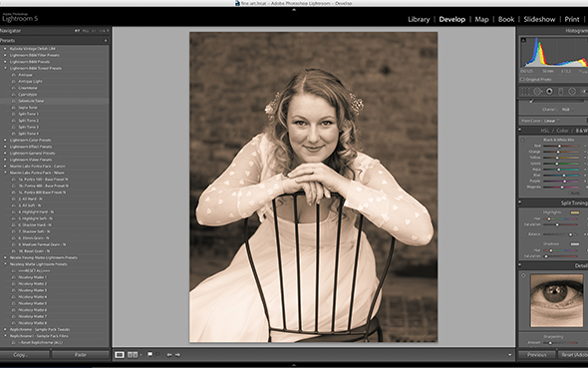Apply the 8. 35mm Grain - N preset

pos(34,238)
